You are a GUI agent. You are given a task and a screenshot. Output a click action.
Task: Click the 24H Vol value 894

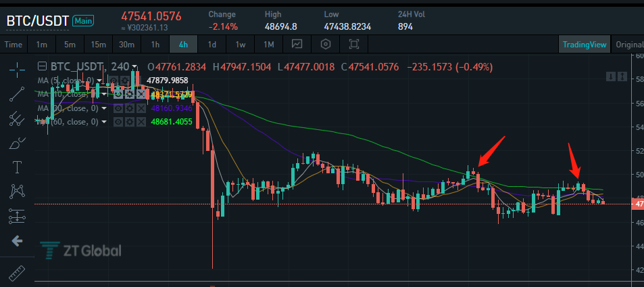pos(405,27)
